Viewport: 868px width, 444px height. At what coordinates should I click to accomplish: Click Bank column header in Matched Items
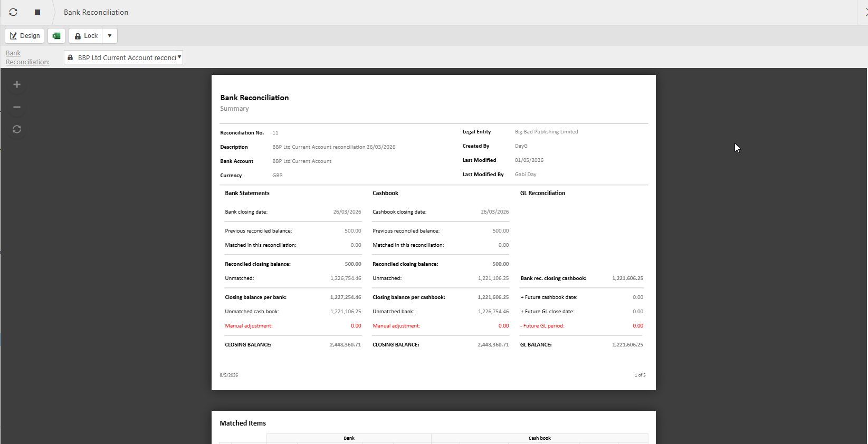pos(349,438)
